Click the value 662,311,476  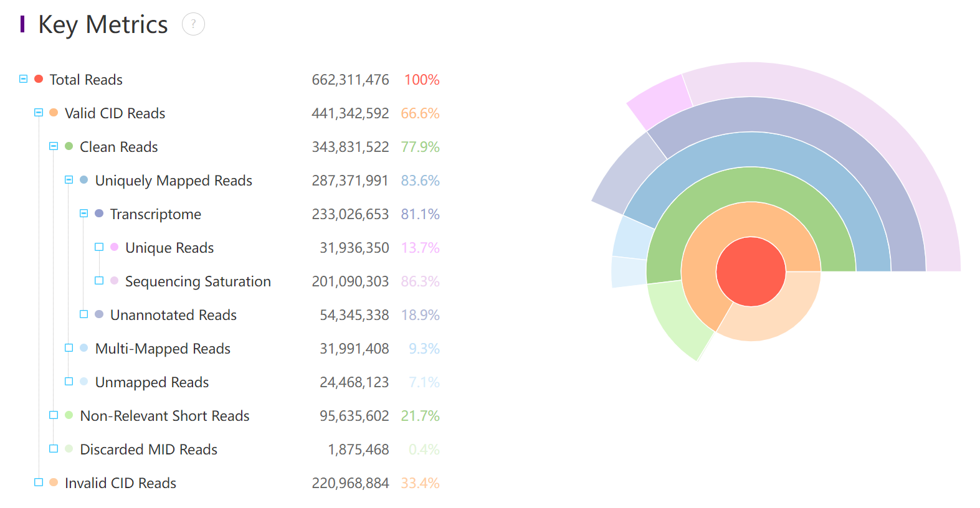[x=350, y=80]
